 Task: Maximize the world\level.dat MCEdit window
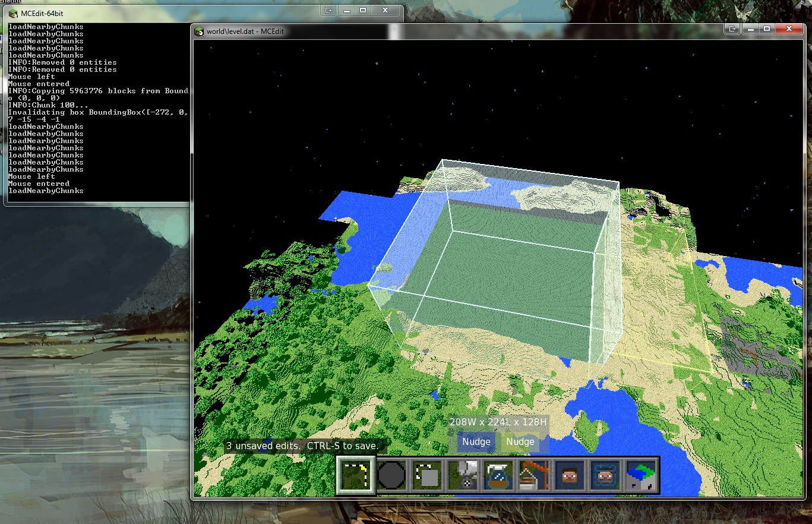(x=767, y=29)
